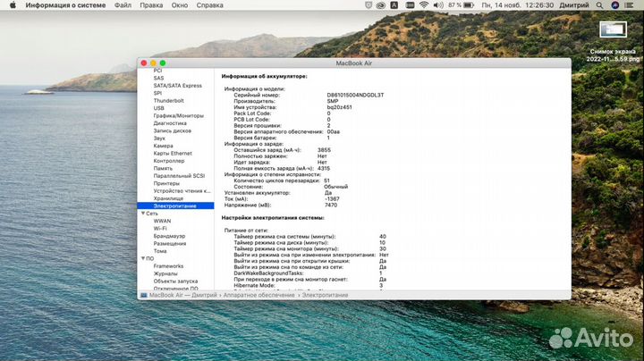Click the user name Дмитрий in menu bar
This screenshot has height=361, width=644.
point(574,5)
